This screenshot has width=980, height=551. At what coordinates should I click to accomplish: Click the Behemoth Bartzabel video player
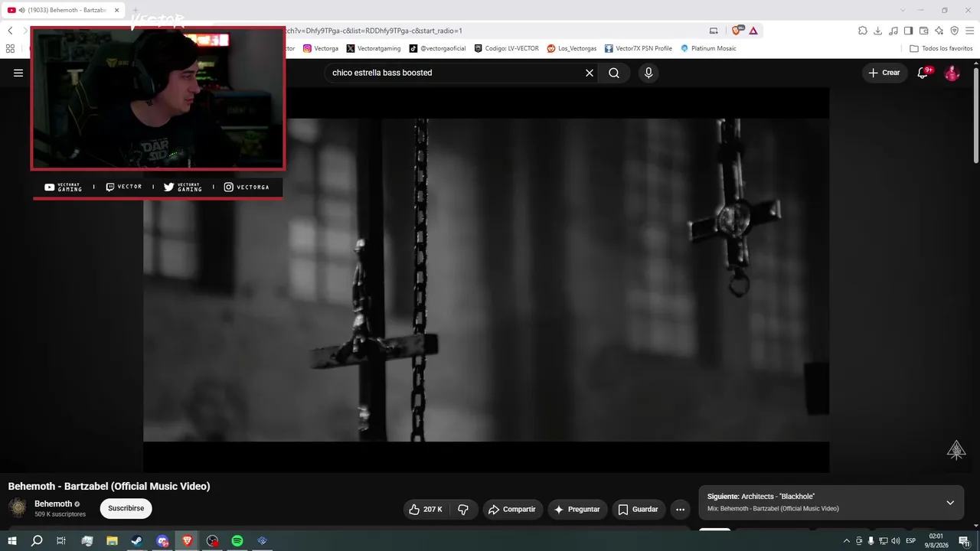[486, 279]
